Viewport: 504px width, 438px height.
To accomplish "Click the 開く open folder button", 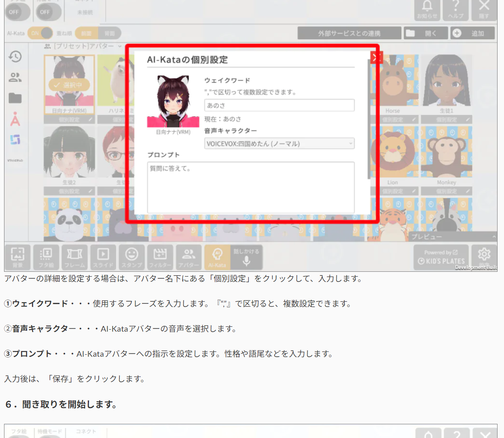I will pos(426,33).
